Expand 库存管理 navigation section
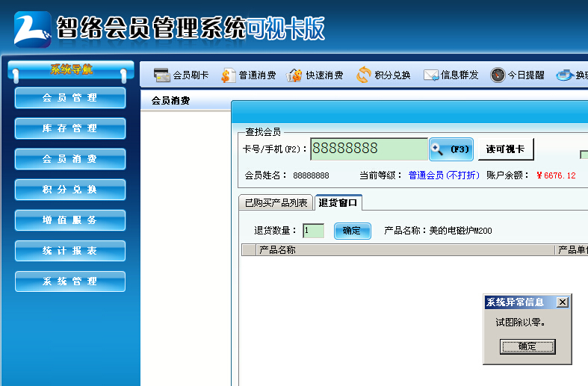The height and width of the screenshot is (386, 588). [x=70, y=128]
